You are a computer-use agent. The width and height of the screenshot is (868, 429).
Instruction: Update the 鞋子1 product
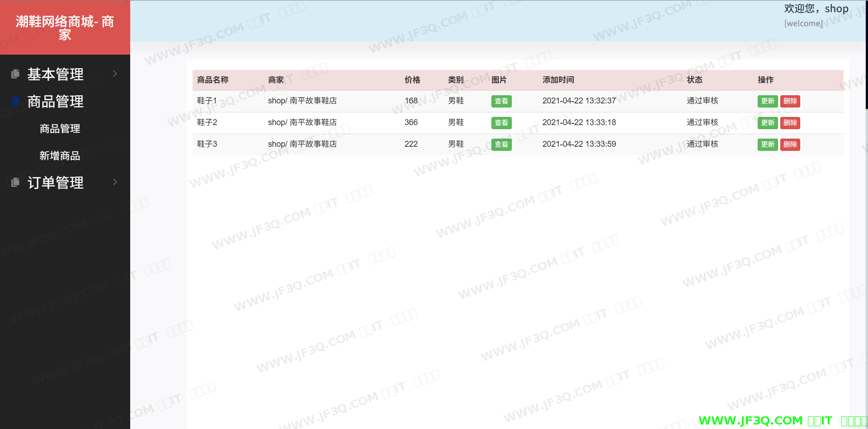click(767, 101)
